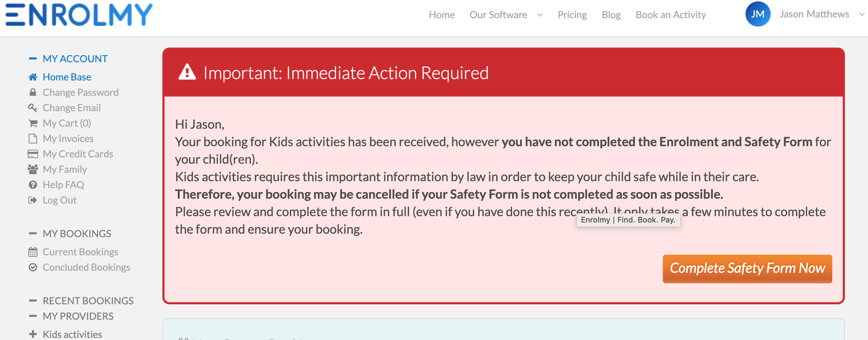Toggle the RECENT BOOKINGS section
The image size is (868, 340).
pyautogui.click(x=33, y=301)
